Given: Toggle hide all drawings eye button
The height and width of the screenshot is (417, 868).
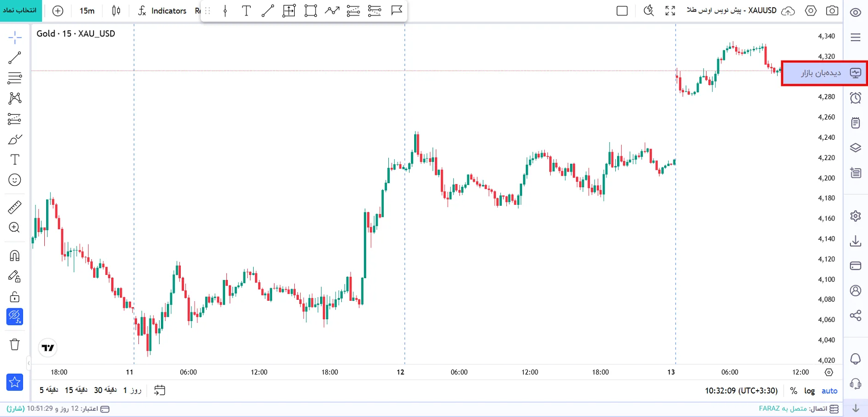Looking at the screenshot, I should (x=15, y=316).
